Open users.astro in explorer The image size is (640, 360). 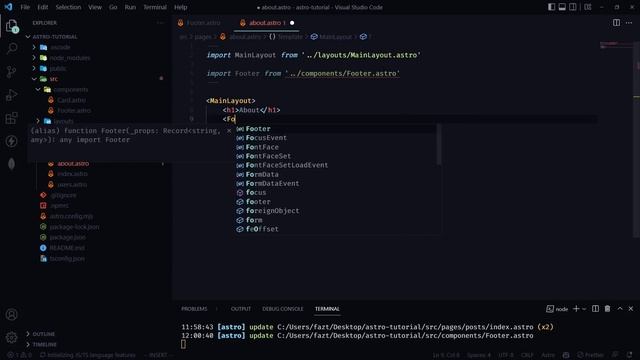click(72, 184)
